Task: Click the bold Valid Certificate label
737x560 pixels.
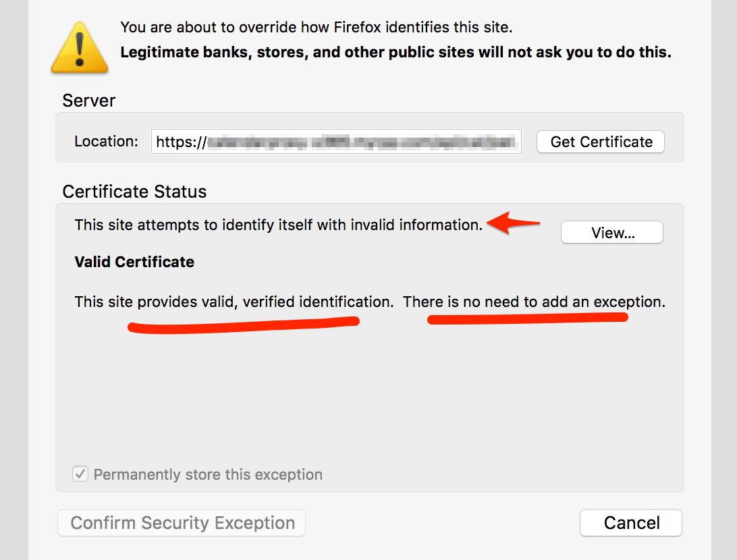Action: pos(134,262)
